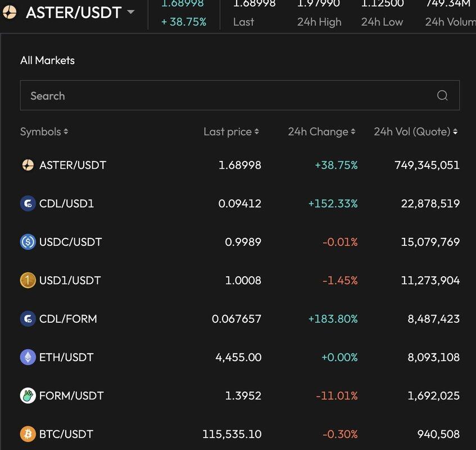Click the gold USD1 coin icon

28,280
